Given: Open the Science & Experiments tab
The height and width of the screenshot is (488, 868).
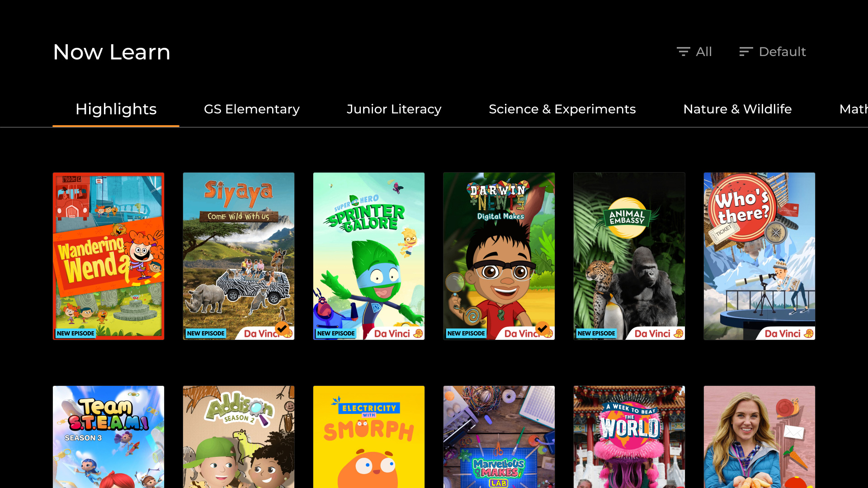Looking at the screenshot, I should (x=562, y=109).
